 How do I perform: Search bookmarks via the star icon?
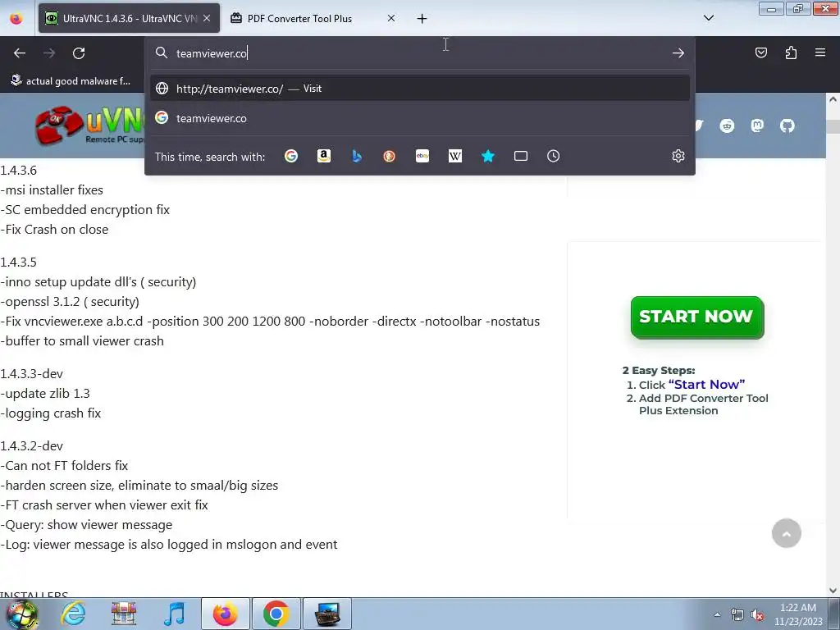coord(487,156)
